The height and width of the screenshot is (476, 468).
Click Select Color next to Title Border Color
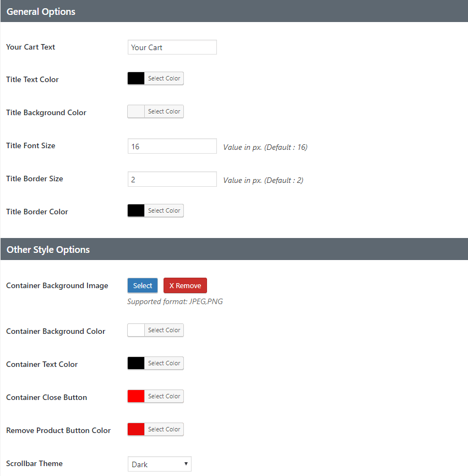[x=164, y=210]
